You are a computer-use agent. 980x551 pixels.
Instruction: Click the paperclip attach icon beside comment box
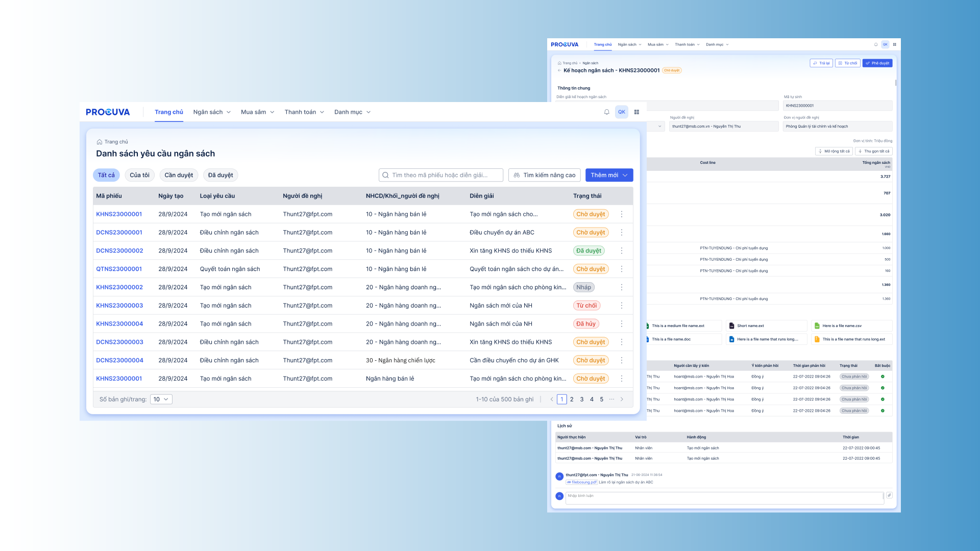coord(889,495)
